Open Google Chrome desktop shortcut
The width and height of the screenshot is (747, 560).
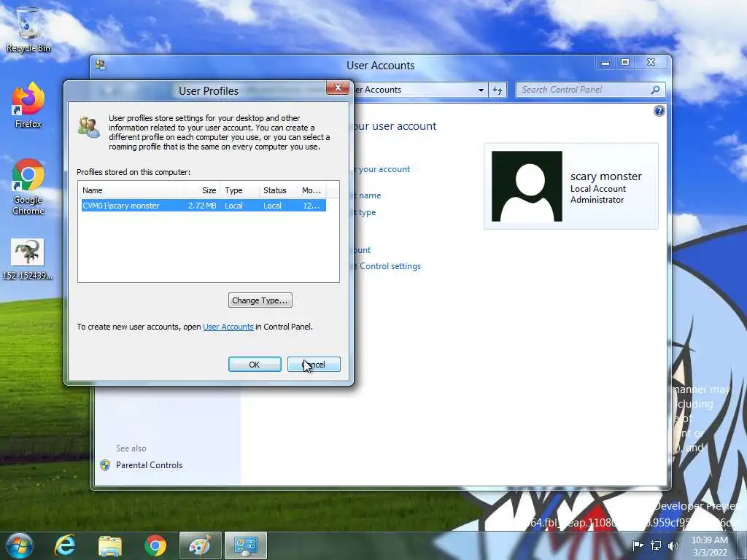click(x=28, y=187)
